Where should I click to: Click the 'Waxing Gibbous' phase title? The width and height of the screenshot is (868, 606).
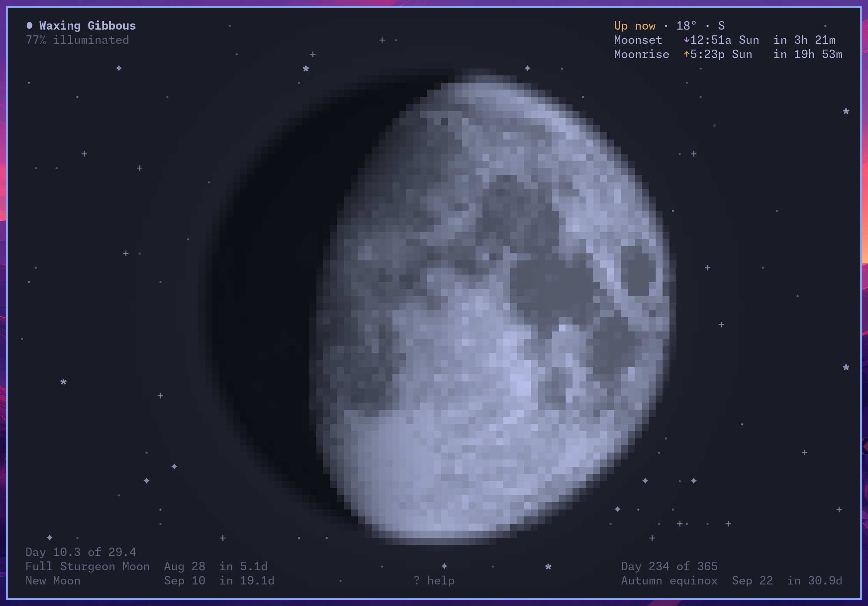[88, 26]
